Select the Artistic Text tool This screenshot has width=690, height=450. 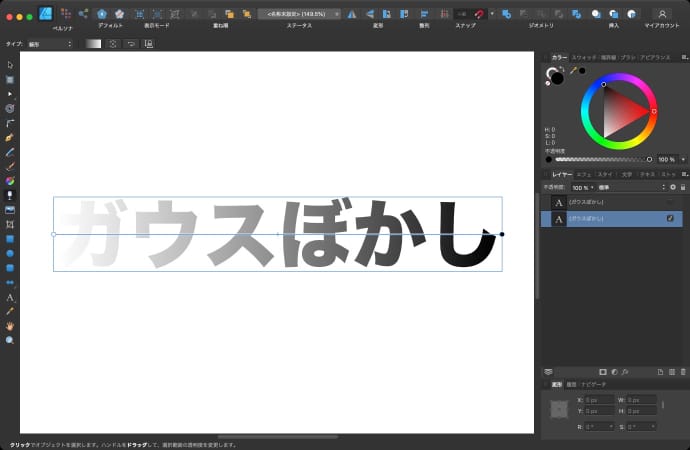point(10,298)
